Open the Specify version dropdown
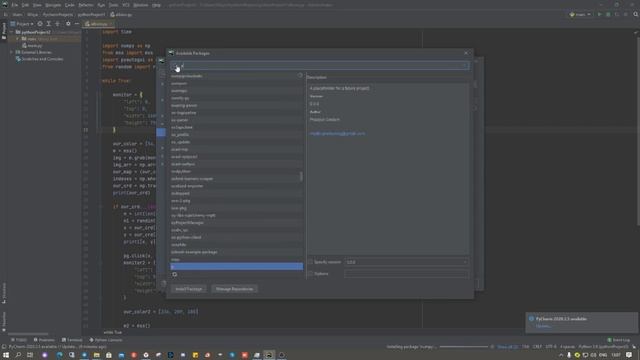The image size is (640, 360). [x=407, y=262]
